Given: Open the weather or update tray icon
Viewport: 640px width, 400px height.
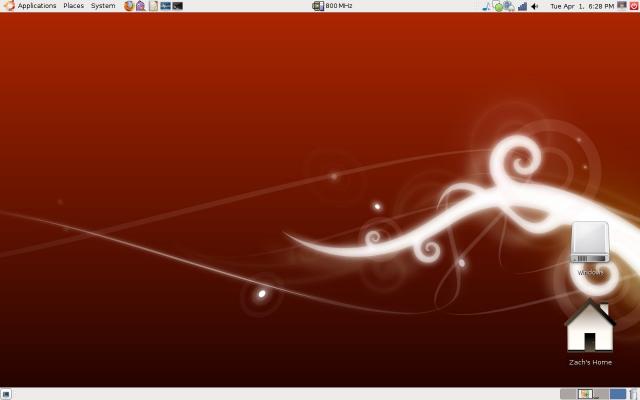Looking at the screenshot, I should [x=509, y=6].
